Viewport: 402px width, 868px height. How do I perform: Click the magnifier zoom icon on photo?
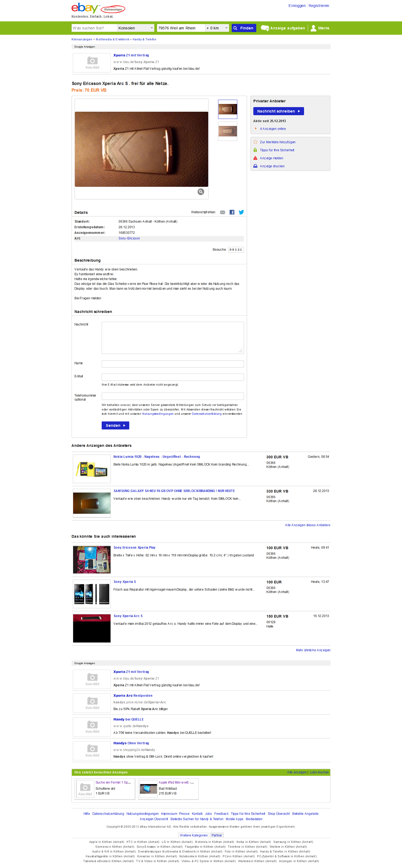(x=201, y=192)
